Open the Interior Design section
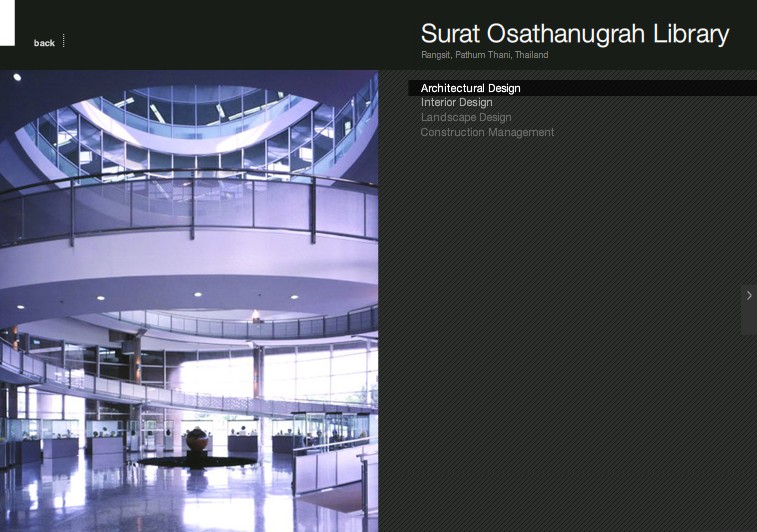Screen dimensions: 757x532 tap(456, 102)
